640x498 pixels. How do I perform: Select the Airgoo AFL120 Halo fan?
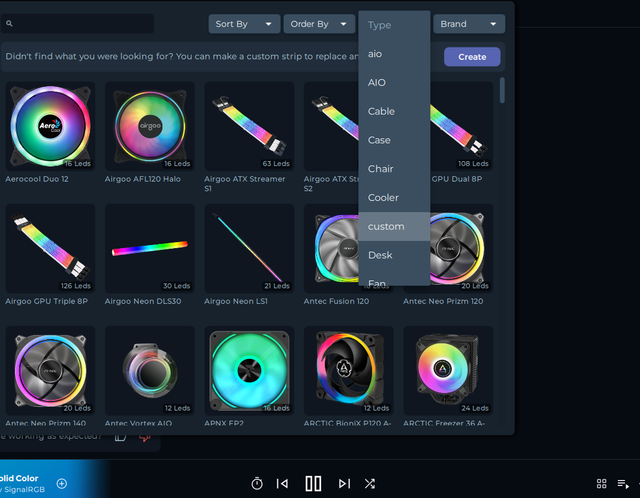point(150,126)
